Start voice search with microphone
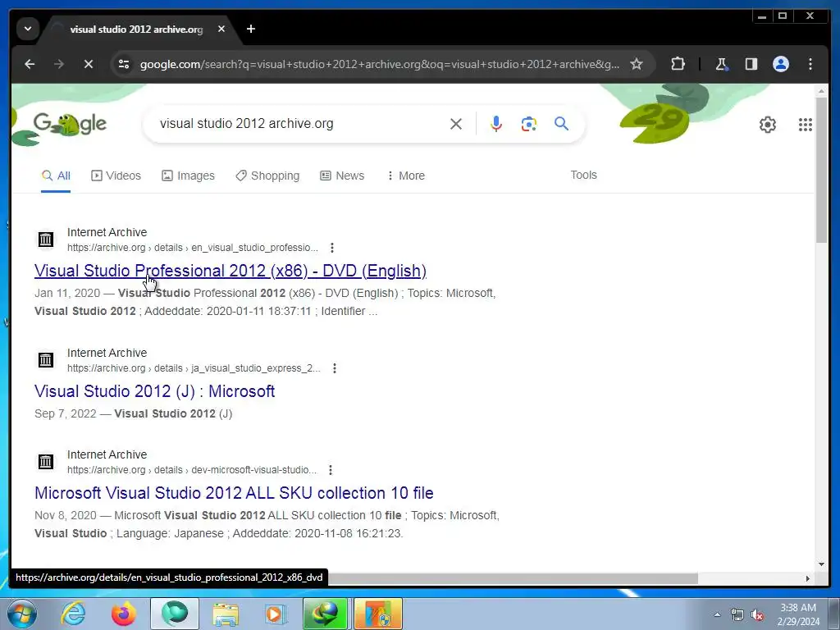 [x=496, y=124]
